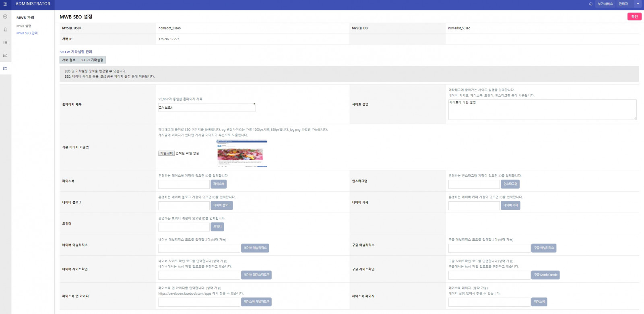Viewport: 644px width, 314px height.
Task: Open the 부가서비스 menu
Action: (x=605, y=4)
